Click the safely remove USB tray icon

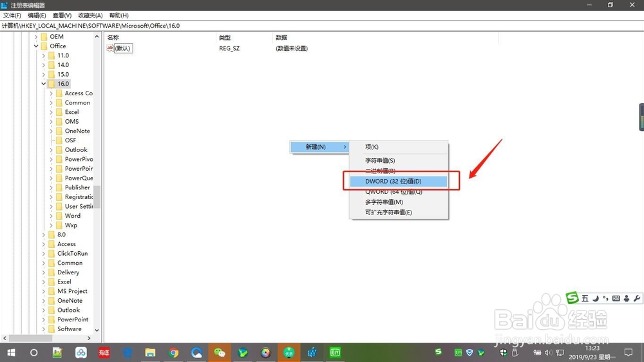point(515,352)
